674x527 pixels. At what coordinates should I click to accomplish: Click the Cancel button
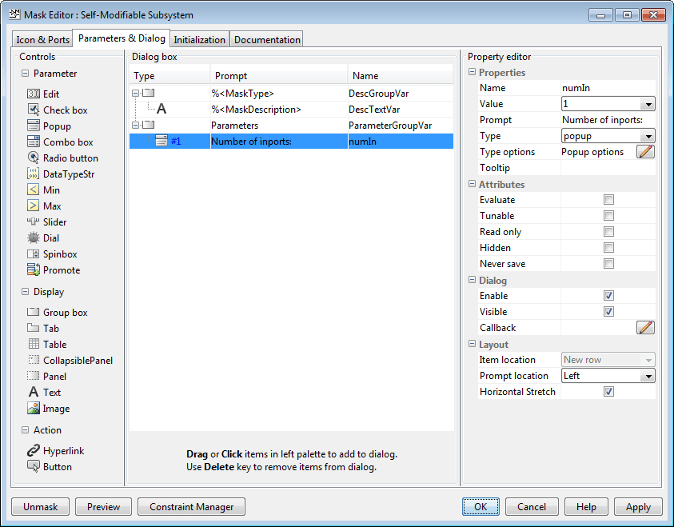click(532, 506)
